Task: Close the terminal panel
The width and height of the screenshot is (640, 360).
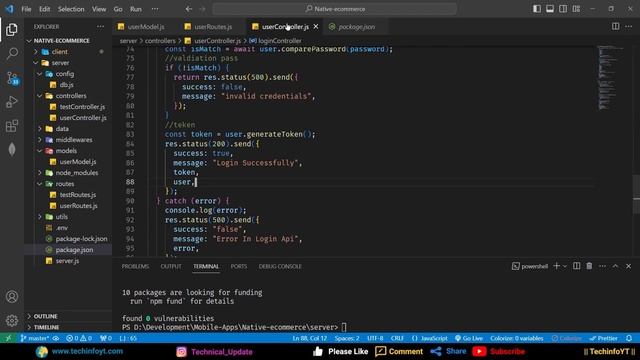Action: point(629,266)
